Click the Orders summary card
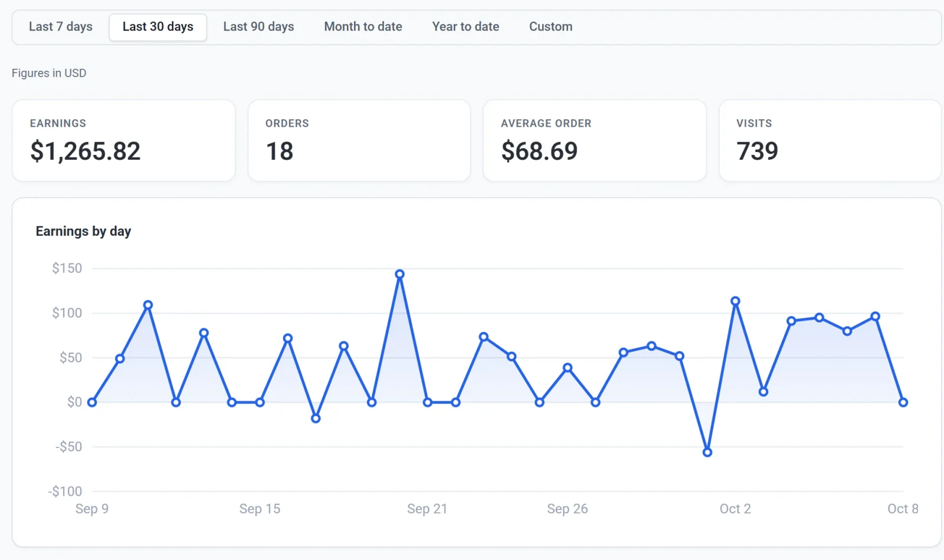944x560 pixels. (x=359, y=140)
